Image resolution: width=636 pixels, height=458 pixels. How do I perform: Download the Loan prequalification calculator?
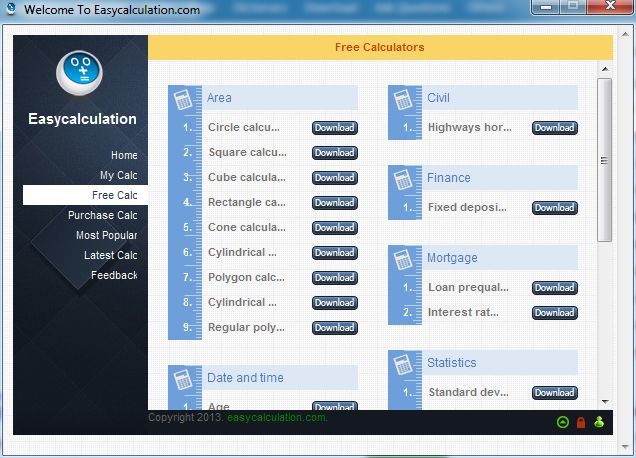(555, 288)
